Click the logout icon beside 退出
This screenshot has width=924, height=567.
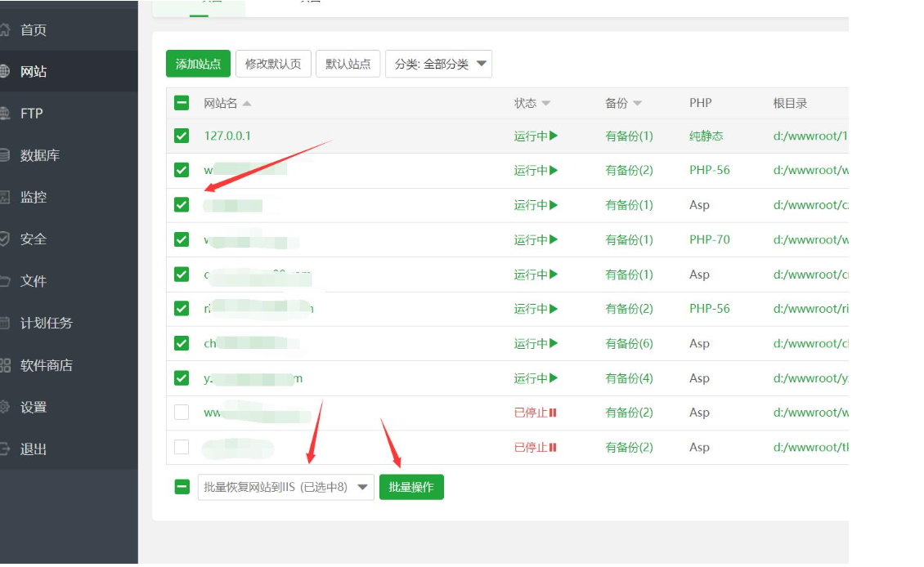5,449
